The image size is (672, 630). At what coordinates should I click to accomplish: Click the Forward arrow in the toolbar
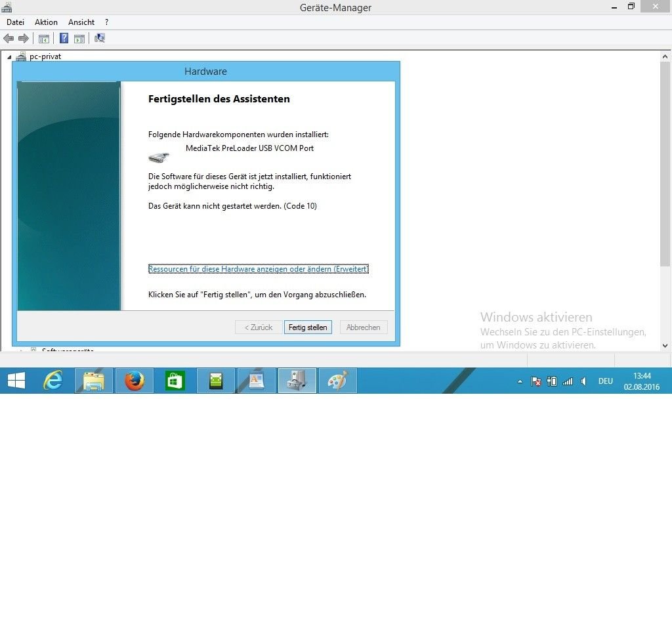[24, 39]
